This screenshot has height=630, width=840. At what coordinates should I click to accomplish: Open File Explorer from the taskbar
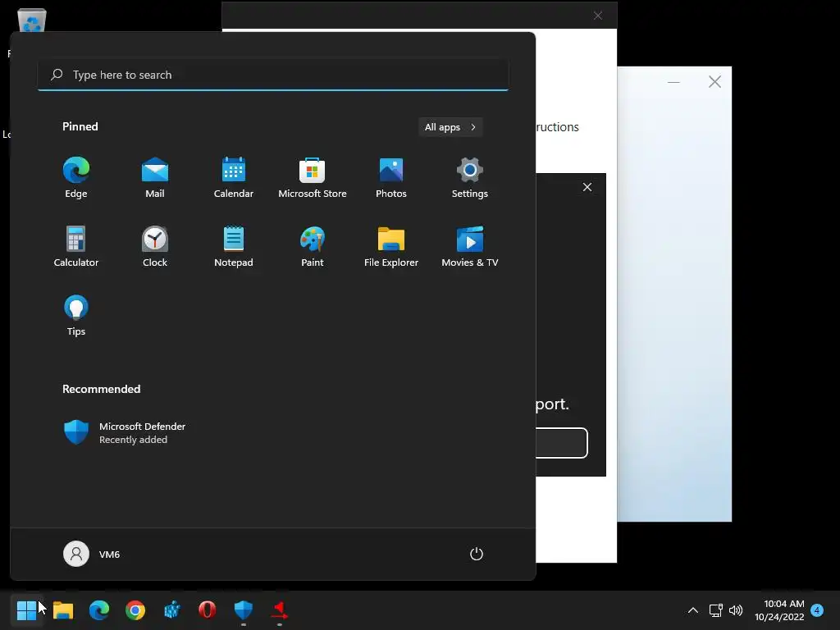click(x=63, y=610)
